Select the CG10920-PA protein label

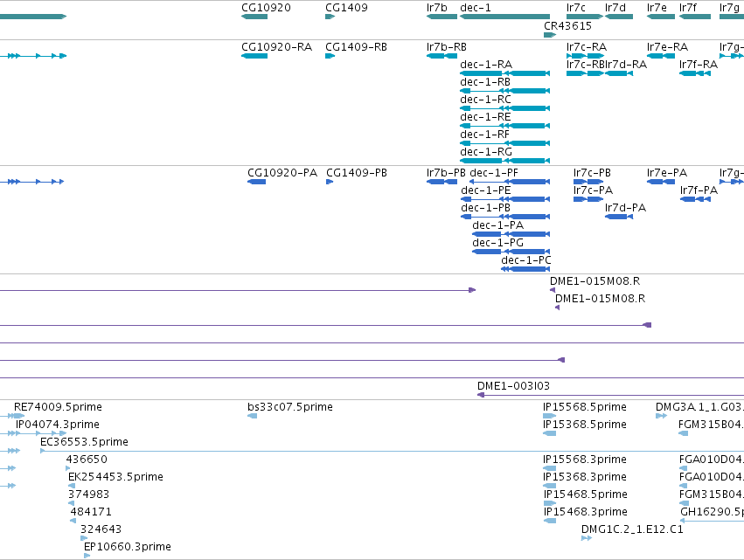pos(282,173)
